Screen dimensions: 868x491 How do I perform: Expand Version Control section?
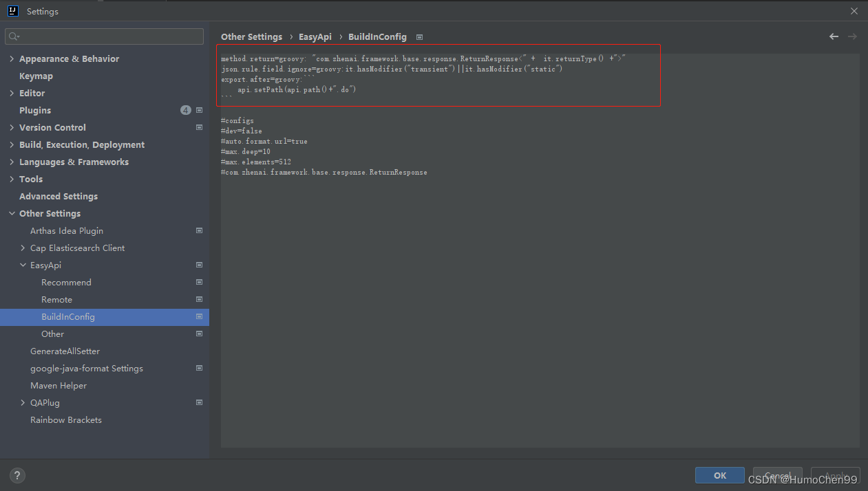click(x=12, y=127)
